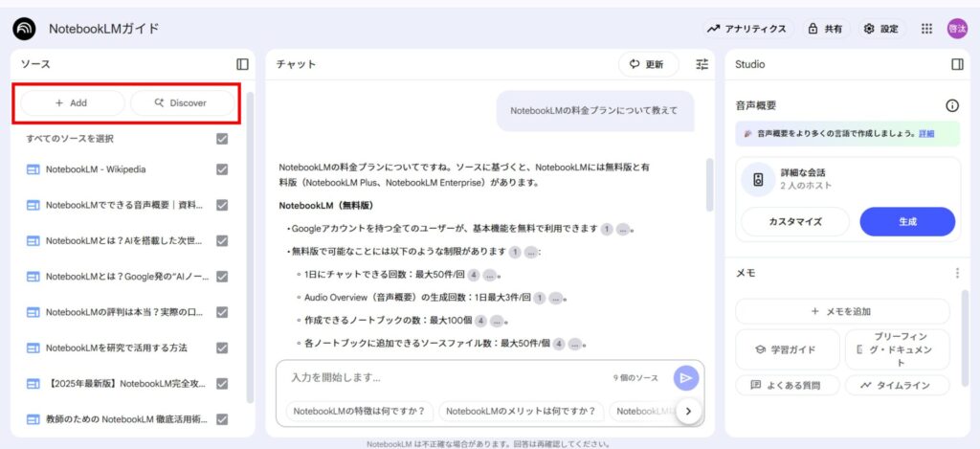This screenshot has width=980, height=449.
Task: Open citation 4 after 最大50件/回
Action: click(x=474, y=275)
